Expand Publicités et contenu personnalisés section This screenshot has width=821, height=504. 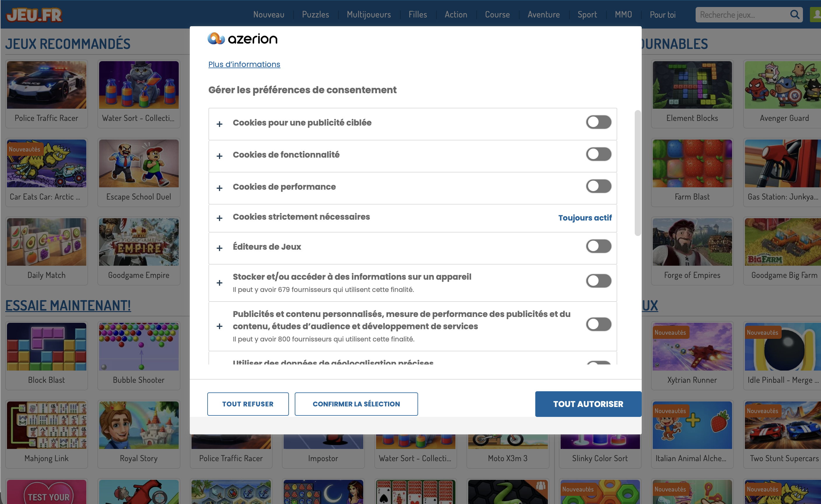220,326
